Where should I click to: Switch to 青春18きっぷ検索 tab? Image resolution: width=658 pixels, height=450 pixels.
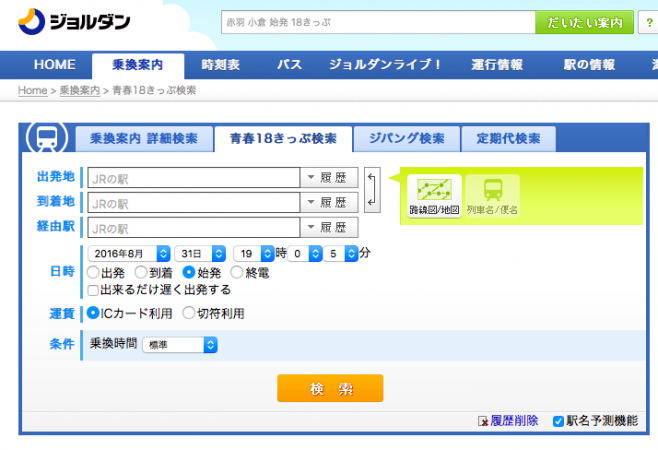283,139
